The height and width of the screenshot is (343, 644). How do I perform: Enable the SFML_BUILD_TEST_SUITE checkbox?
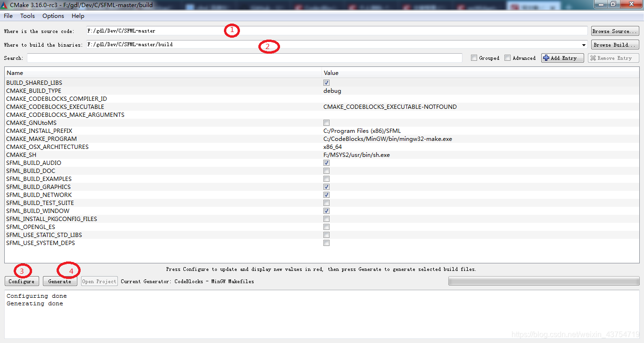(326, 203)
